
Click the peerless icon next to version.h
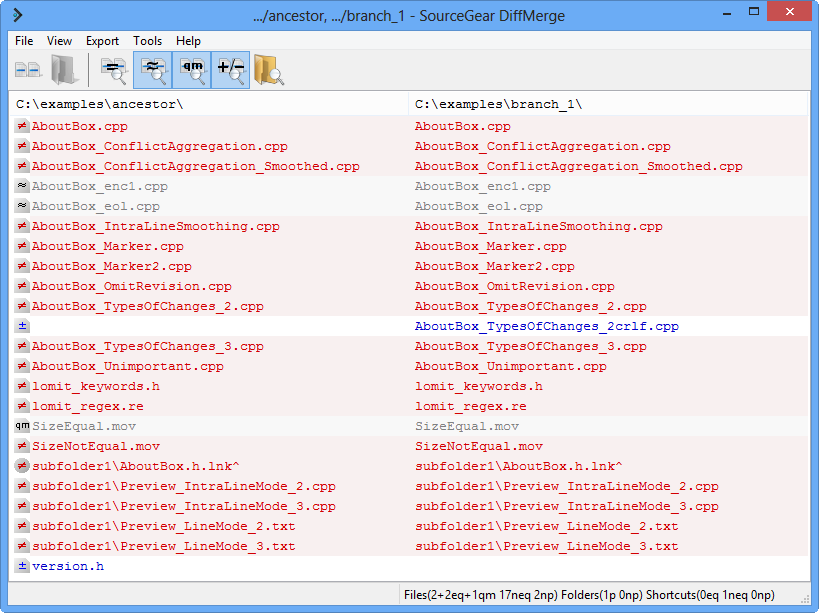(x=22, y=567)
